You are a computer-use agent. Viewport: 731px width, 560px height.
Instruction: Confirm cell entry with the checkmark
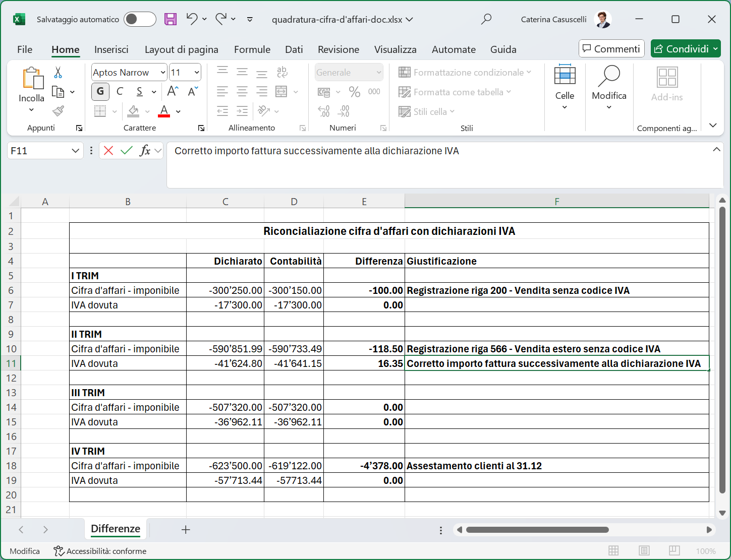point(127,150)
